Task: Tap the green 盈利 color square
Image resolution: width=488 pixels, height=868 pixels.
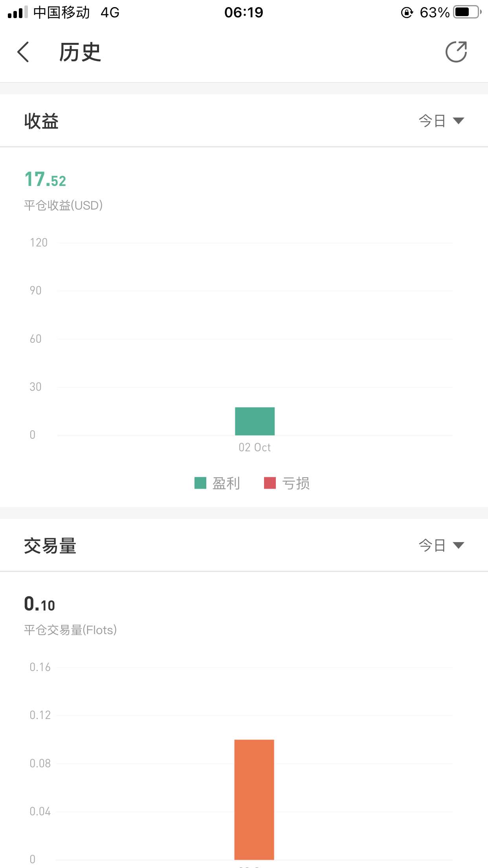Action: 200,483
